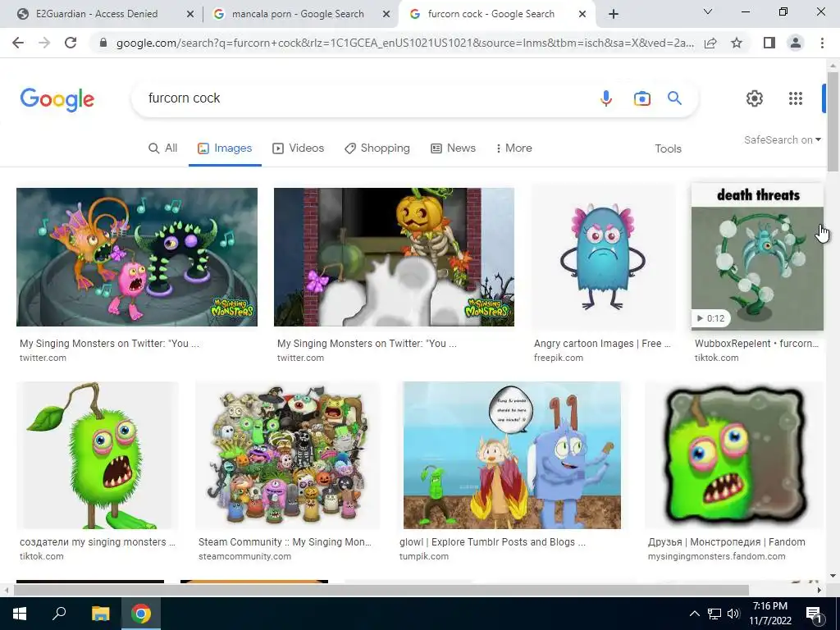Click the address bar URL
The width and height of the screenshot is (840, 630).
point(405,43)
